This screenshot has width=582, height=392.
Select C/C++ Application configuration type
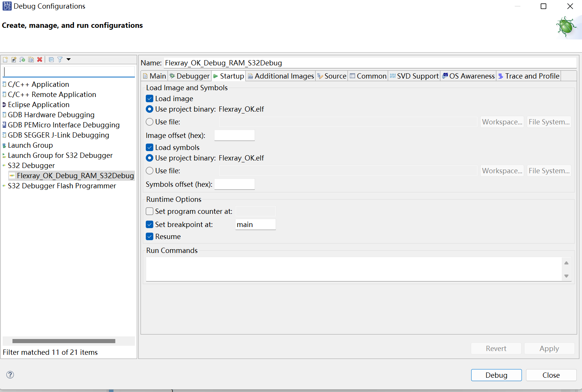[x=38, y=84]
